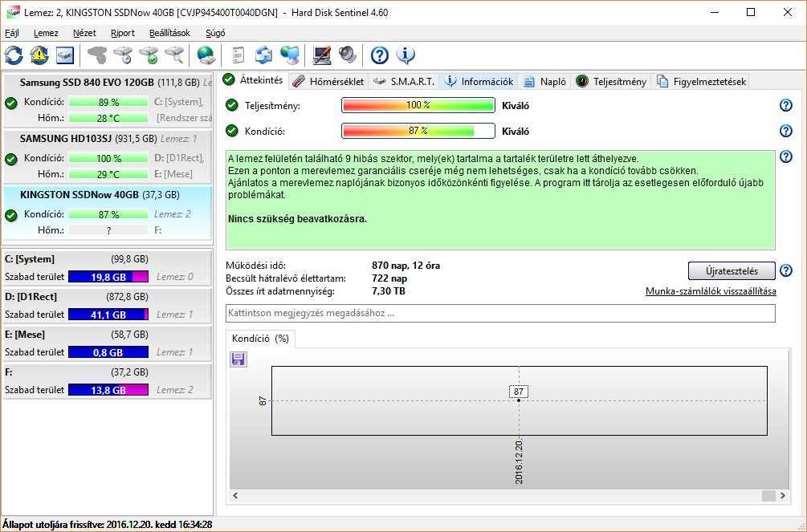Open the Súgó menu

(x=215, y=33)
